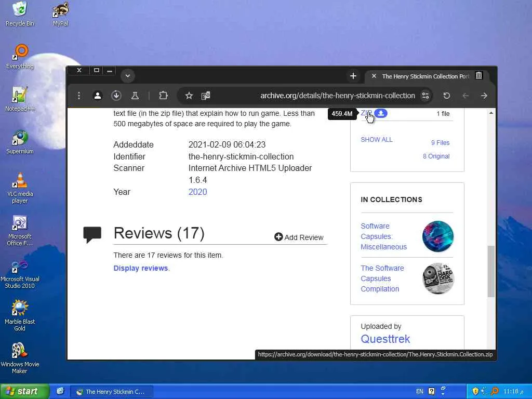Click the network connection tray icon
This screenshot has height=399, width=532.
(484, 392)
